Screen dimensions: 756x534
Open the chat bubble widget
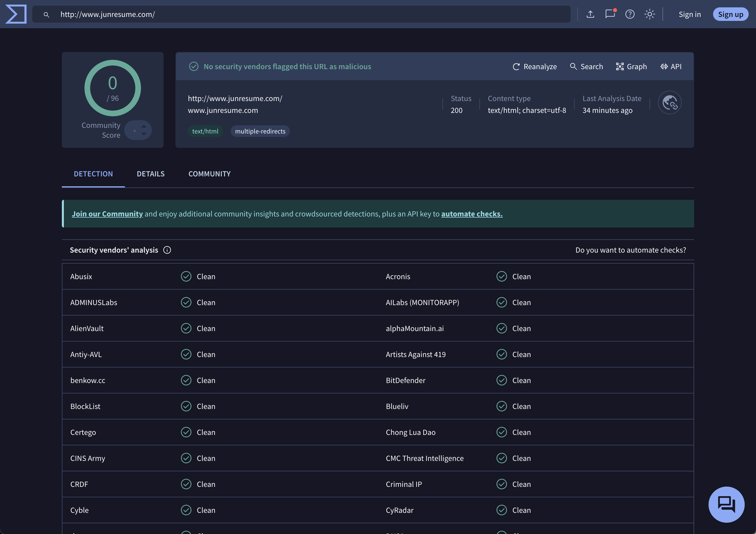pos(726,504)
